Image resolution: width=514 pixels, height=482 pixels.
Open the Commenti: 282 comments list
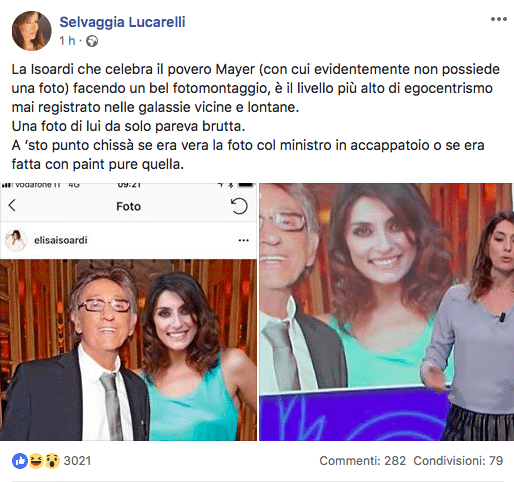(363, 461)
